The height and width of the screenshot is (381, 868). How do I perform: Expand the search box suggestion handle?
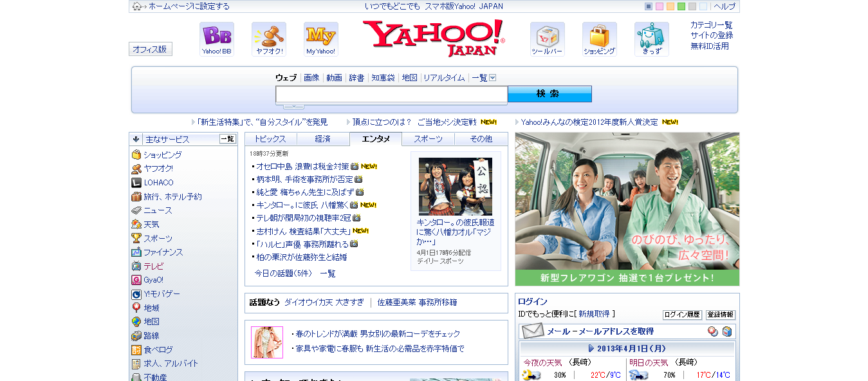coord(294,106)
